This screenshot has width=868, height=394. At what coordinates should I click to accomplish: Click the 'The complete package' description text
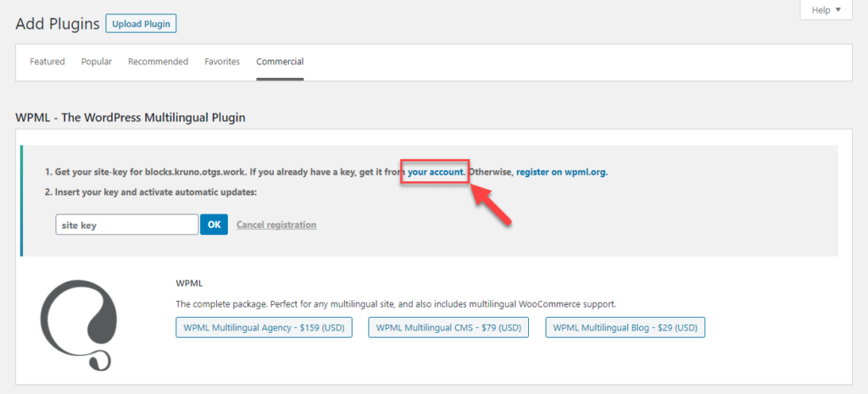pyautogui.click(x=396, y=303)
